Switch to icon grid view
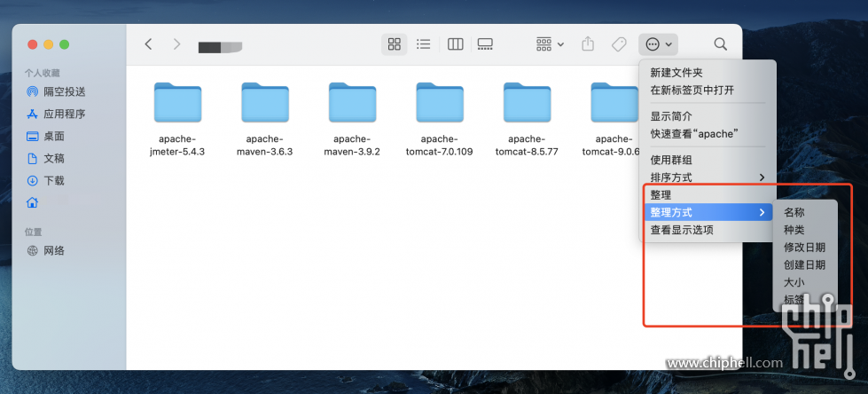 [395, 44]
